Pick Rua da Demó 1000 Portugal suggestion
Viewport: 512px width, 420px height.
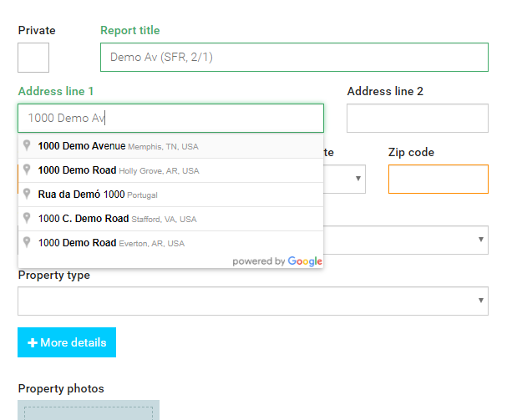click(170, 195)
